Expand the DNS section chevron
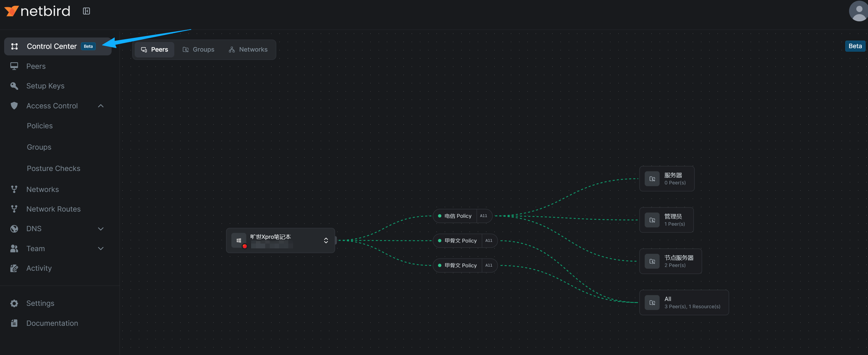The image size is (868, 355). pyautogui.click(x=101, y=229)
